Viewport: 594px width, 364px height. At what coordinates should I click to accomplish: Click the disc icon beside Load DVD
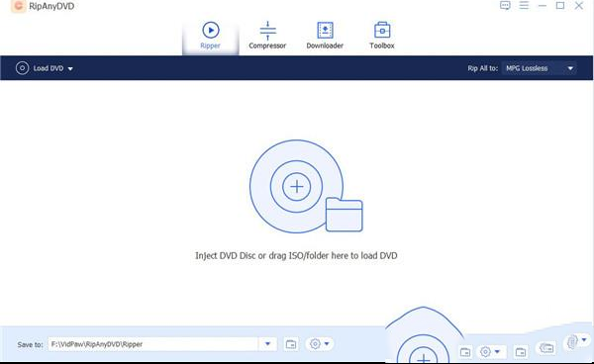click(x=22, y=68)
